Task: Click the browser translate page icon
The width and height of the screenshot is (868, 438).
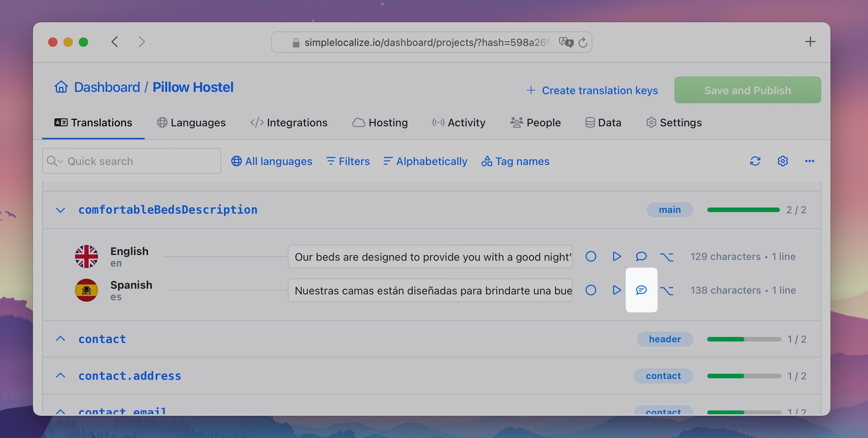Action: (566, 42)
